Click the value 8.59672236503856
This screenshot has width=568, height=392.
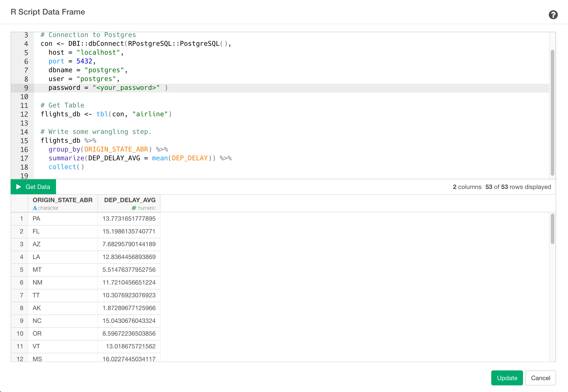point(129,334)
